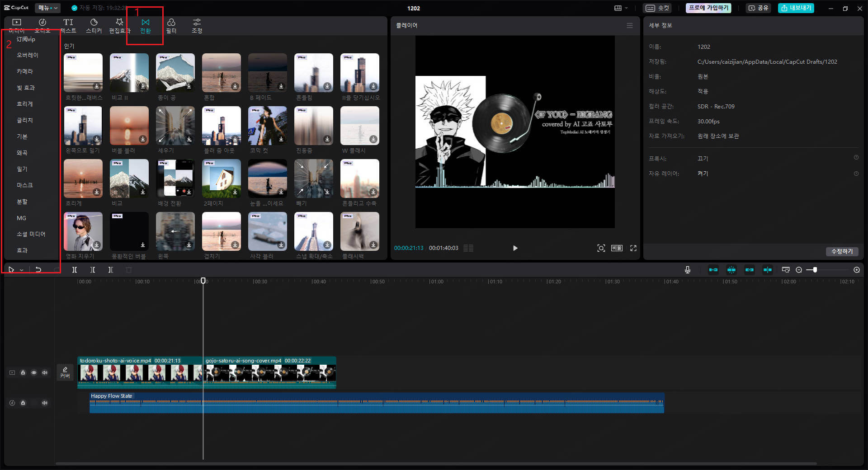This screenshot has width=868, height=470.
Task: Open the 오디오 (Audio) panel tab
Action: click(x=42, y=26)
